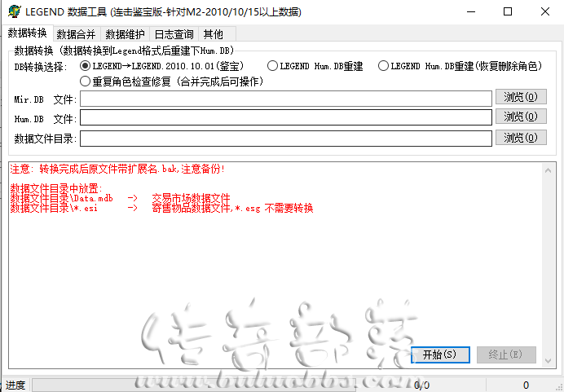Switch to the 日志查询 tab
The image size is (564, 392).
coord(174,34)
